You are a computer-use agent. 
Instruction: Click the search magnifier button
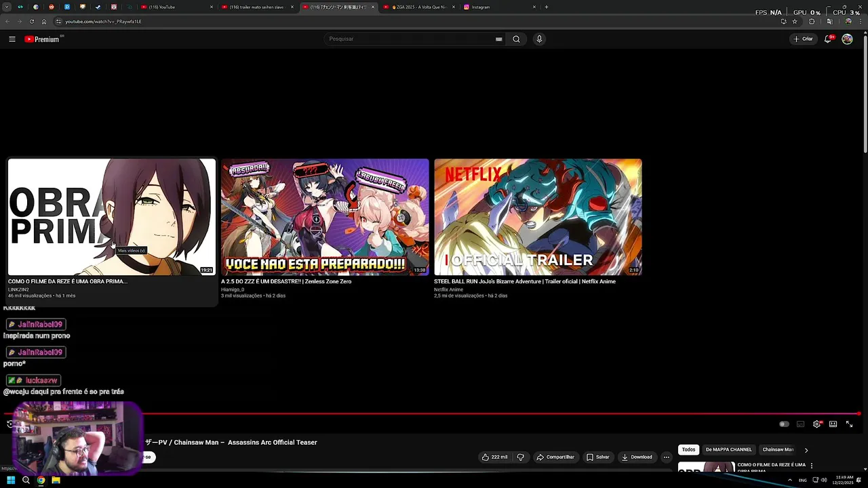click(516, 39)
